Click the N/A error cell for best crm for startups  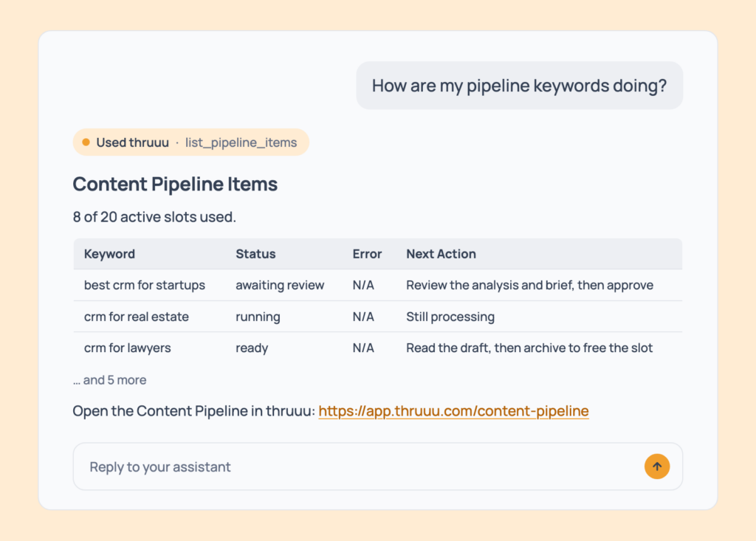(x=363, y=285)
